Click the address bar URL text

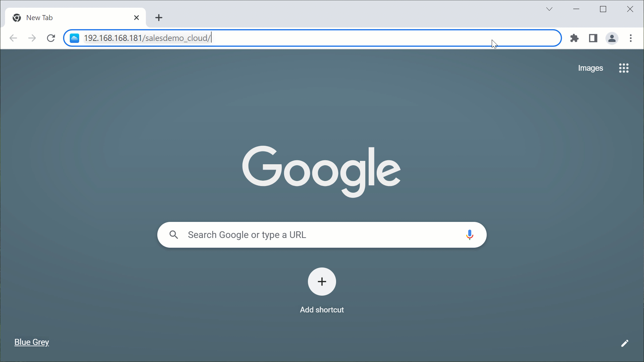[147, 38]
